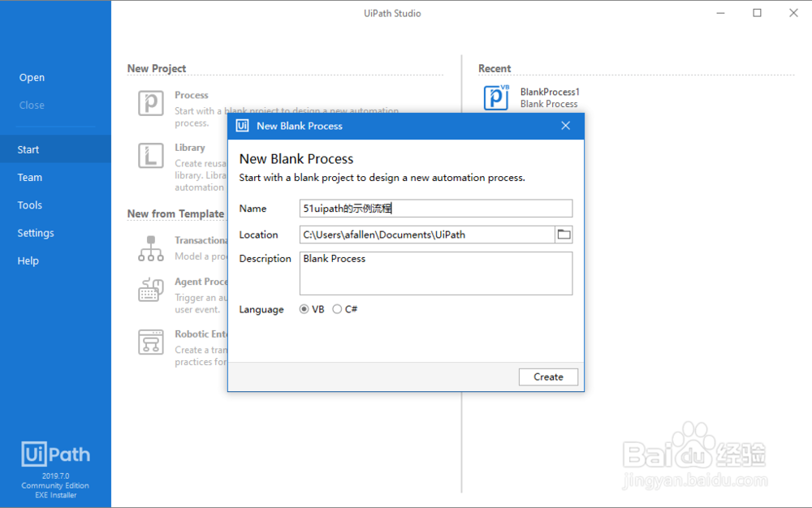Viewport: 812px width, 508px height.
Task: Click the Robotic Enterprise Framework icon
Action: [151, 342]
